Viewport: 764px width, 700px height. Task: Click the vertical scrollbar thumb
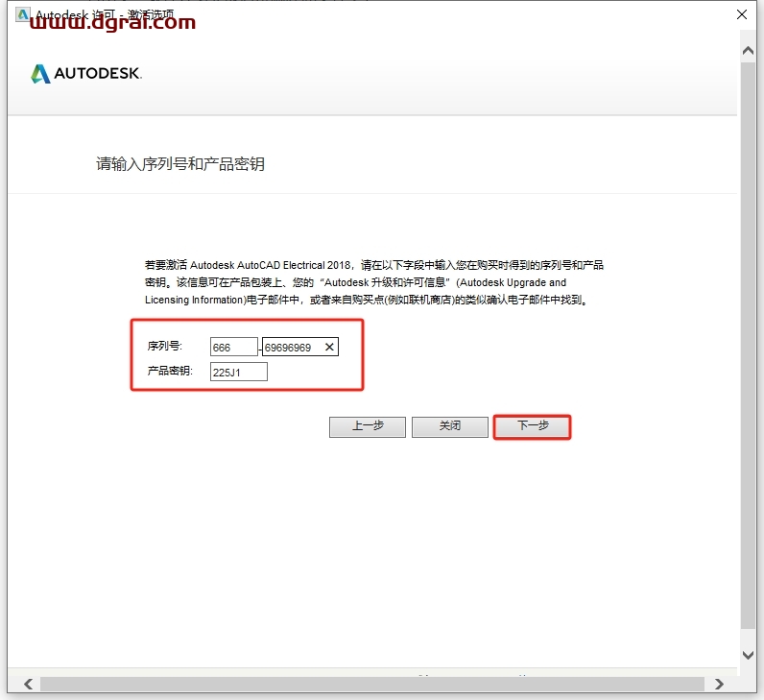748,346
